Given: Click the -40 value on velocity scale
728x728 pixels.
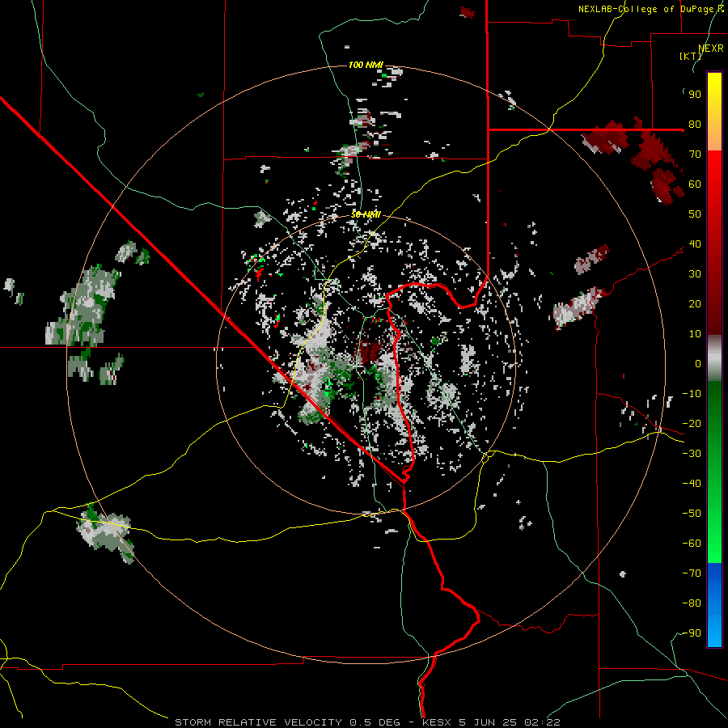Looking at the screenshot, I should click(692, 484).
